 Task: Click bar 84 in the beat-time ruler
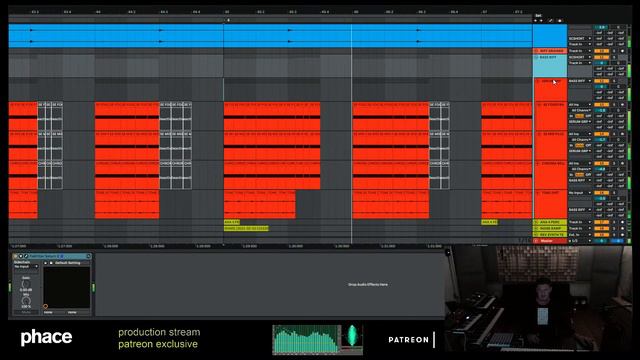pos(98,12)
